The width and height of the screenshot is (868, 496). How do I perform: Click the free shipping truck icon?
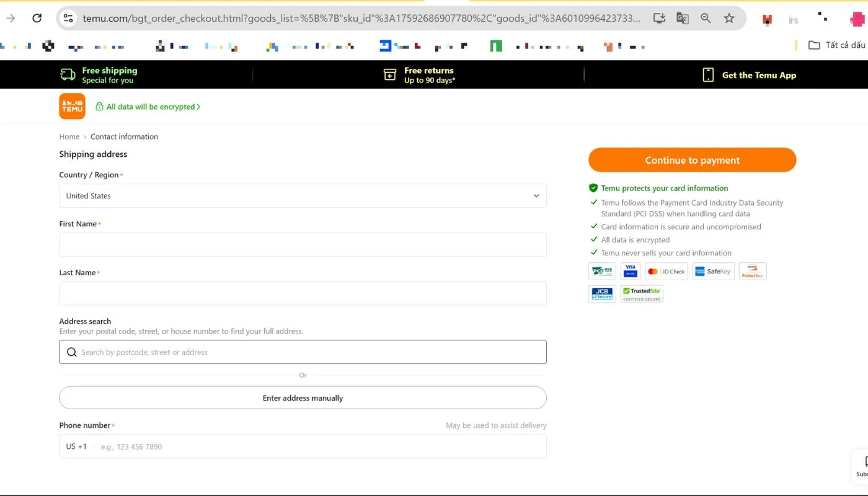coord(68,74)
